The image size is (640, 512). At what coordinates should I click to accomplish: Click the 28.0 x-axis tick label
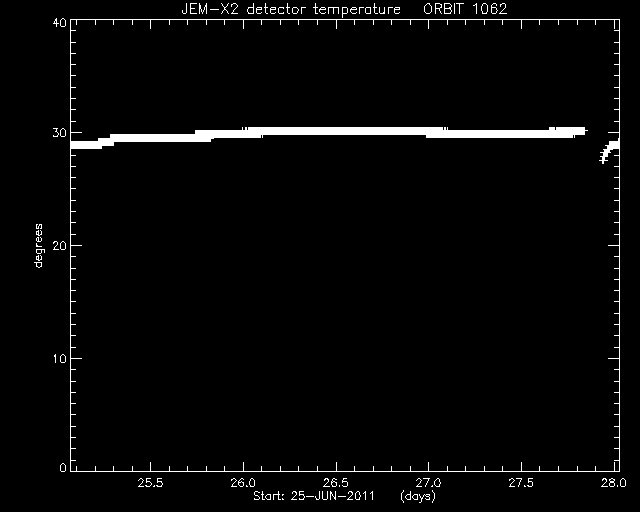(614, 483)
